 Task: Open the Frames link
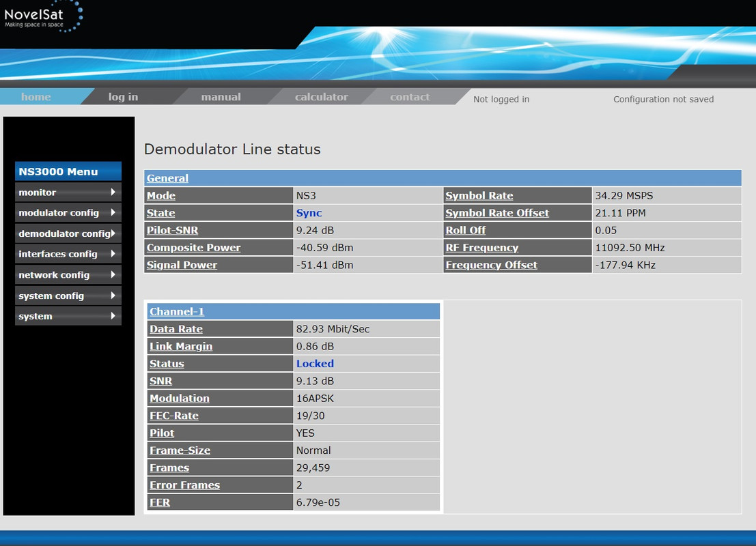pos(169,468)
